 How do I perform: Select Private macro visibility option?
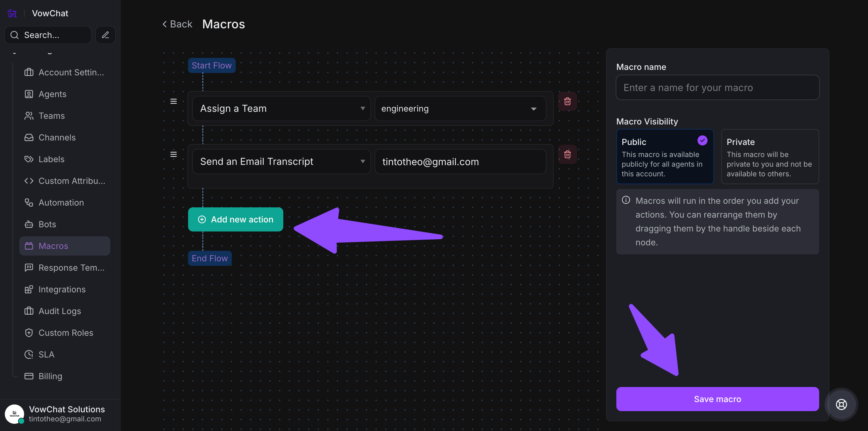pos(770,157)
